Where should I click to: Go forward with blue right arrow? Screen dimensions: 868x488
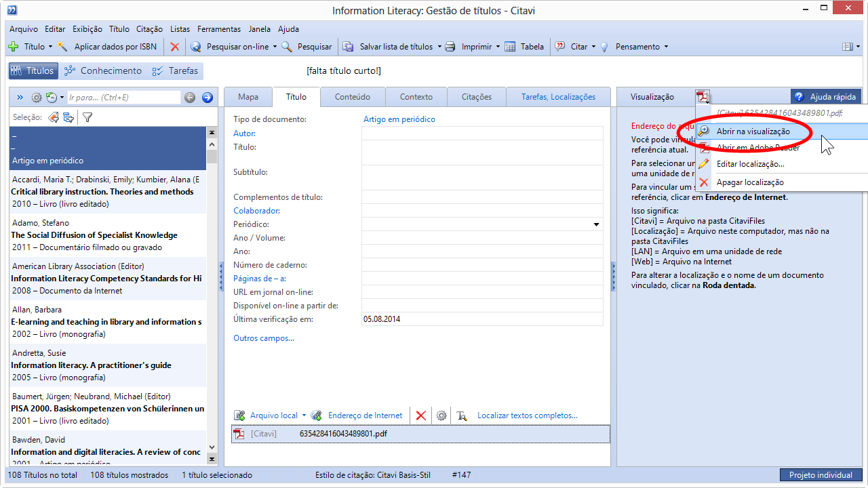[x=208, y=98]
